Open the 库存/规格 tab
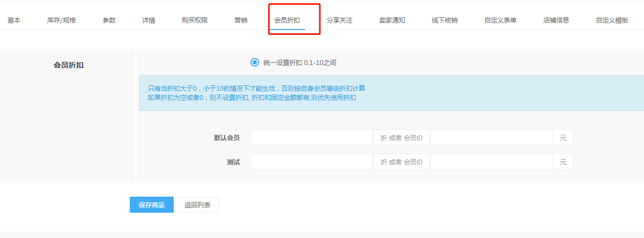The width and height of the screenshot is (644, 238). pyautogui.click(x=62, y=20)
